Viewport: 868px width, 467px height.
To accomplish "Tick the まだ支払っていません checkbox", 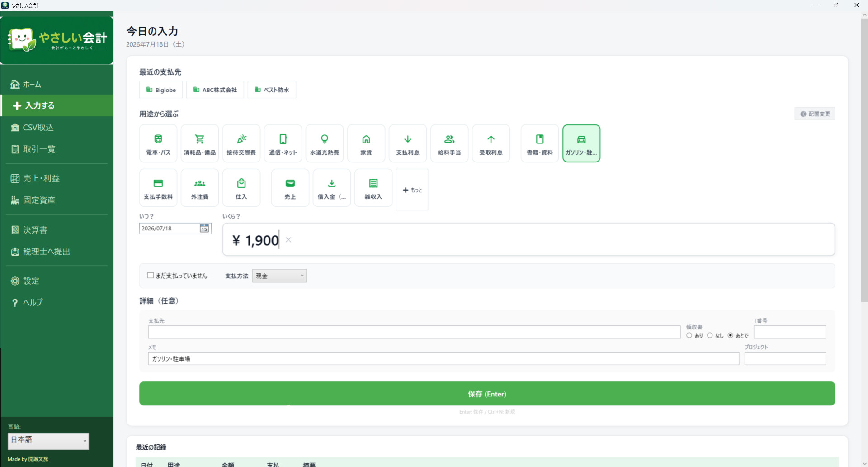I will tap(151, 276).
